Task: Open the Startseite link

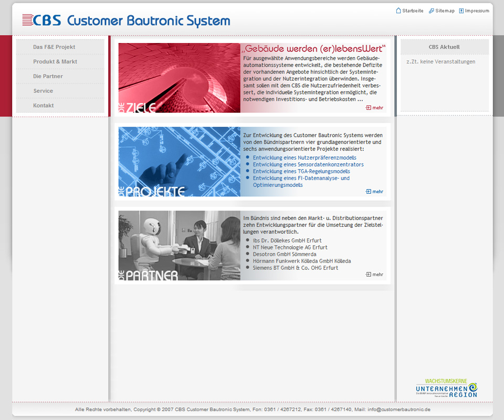Action: pyautogui.click(x=413, y=10)
